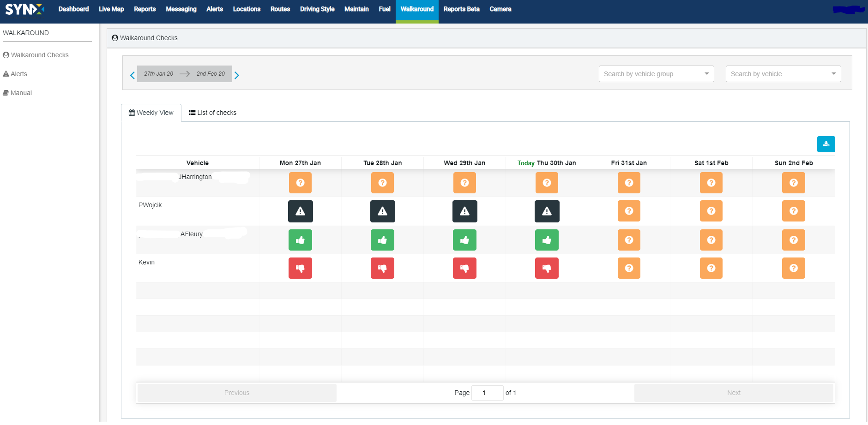Open Kevin's Tue 28th Jan thumbs-down check
Viewport: 868px width, 425px height.
(382, 268)
